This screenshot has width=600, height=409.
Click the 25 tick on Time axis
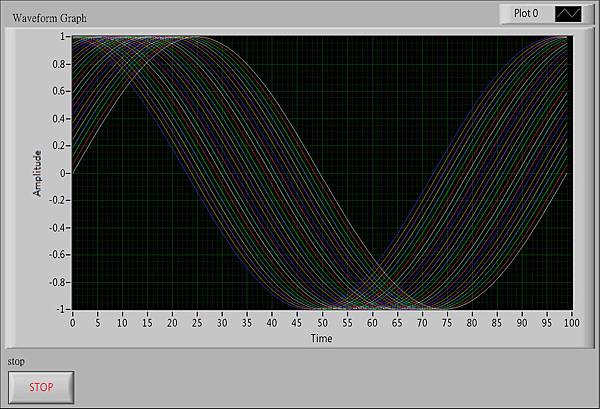click(197, 323)
